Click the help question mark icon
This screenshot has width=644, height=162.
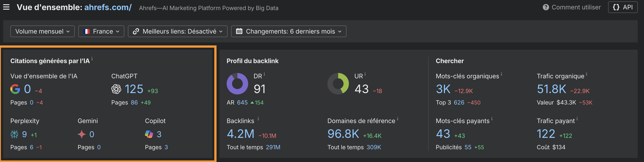546,7
